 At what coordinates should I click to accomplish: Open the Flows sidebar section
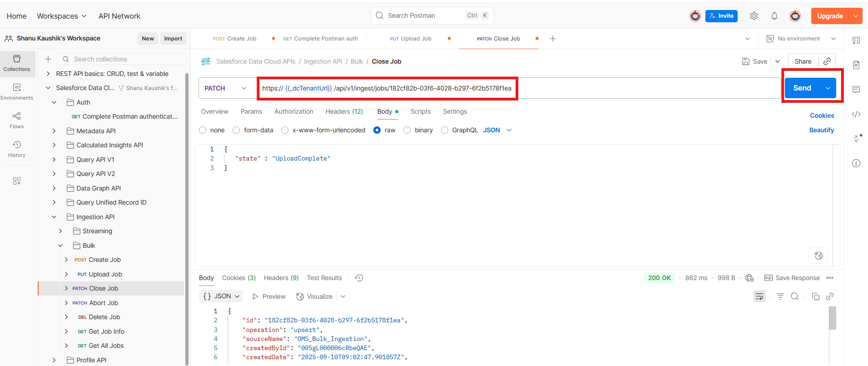click(17, 120)
